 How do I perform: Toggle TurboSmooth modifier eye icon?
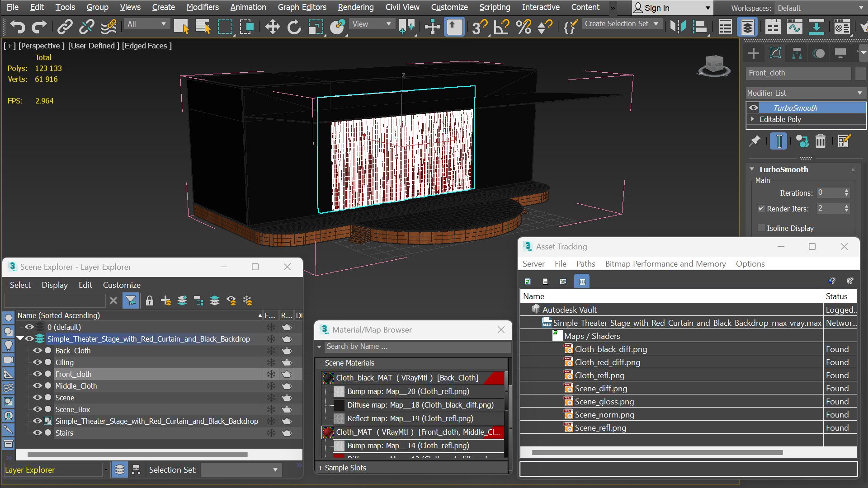(x=754, y=108)
